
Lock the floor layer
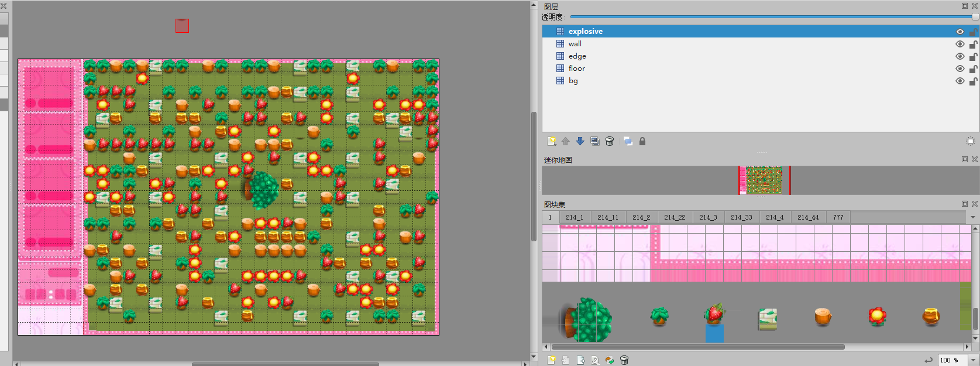click(x=973, y=69)
